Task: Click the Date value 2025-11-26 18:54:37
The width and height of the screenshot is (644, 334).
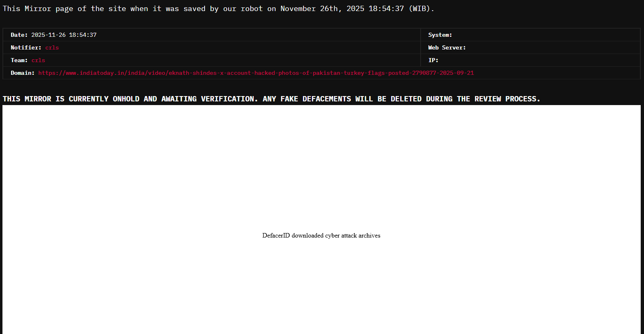Action: coord(64,35)
